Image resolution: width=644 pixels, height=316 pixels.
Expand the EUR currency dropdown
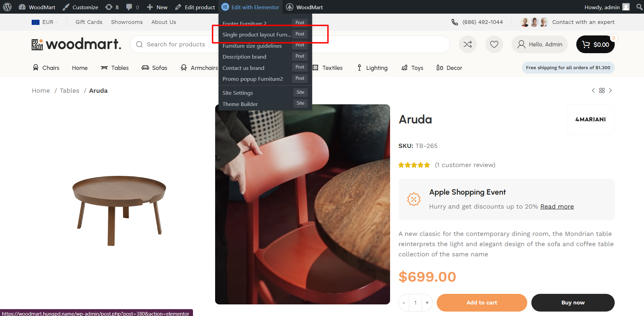pos(45,22)
